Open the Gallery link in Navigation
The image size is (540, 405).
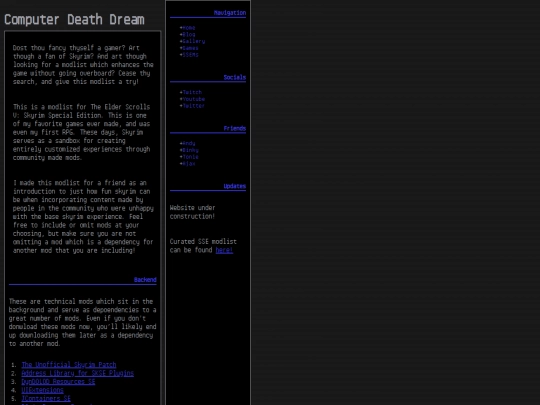click(194, 41)
